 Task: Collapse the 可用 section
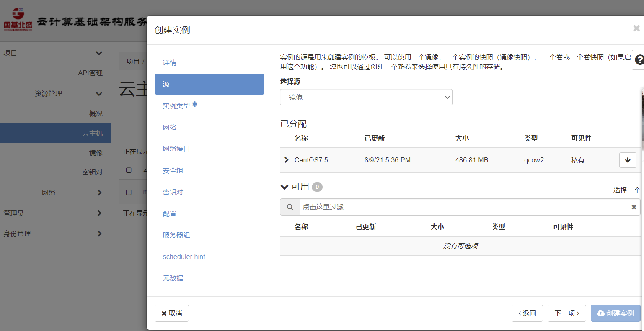tap(284, 187)
